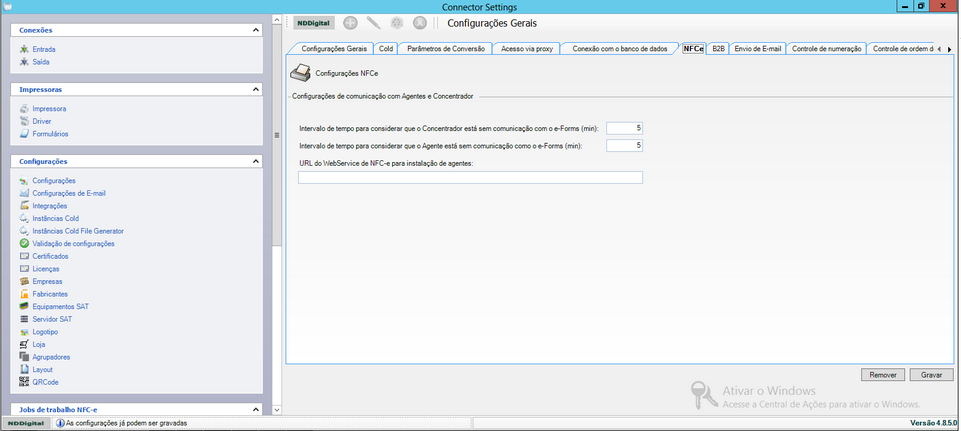Click the pencil edit toolbar icon
This screenshot has height=431, width=961.
pos(373,23)
